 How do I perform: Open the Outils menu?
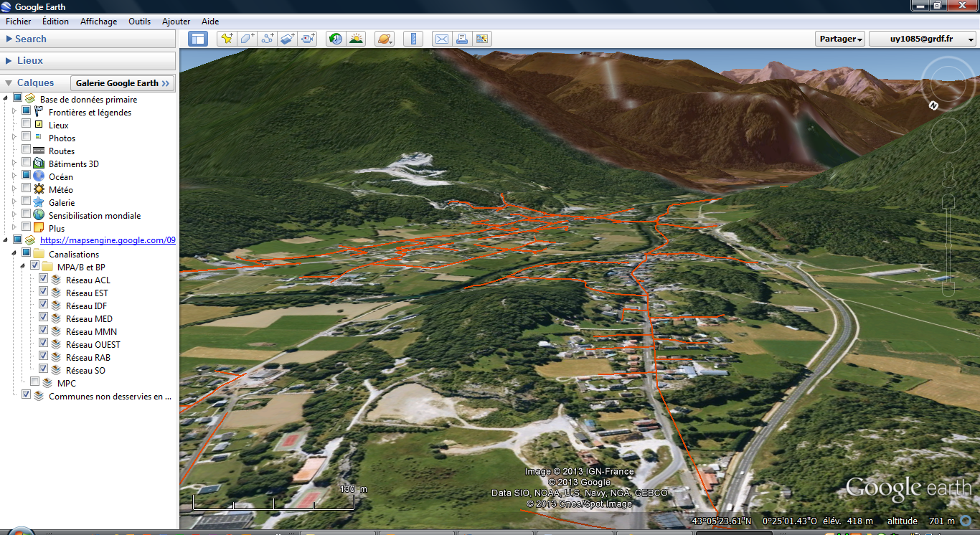coord(140,22)
